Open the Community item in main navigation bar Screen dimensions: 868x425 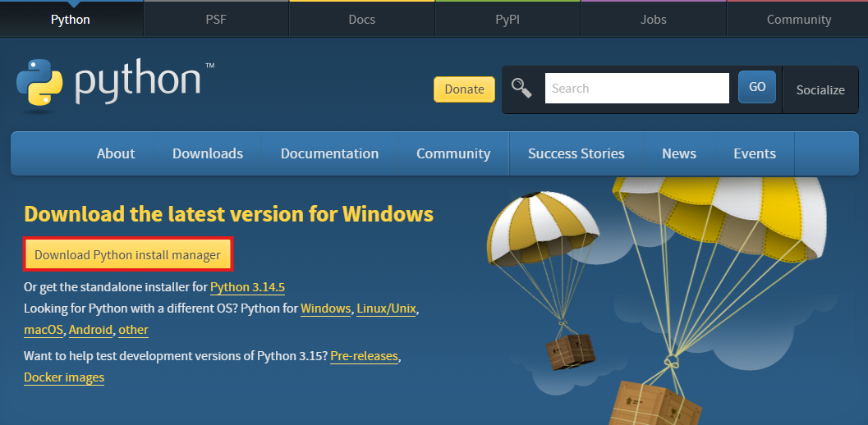[453, 153]
